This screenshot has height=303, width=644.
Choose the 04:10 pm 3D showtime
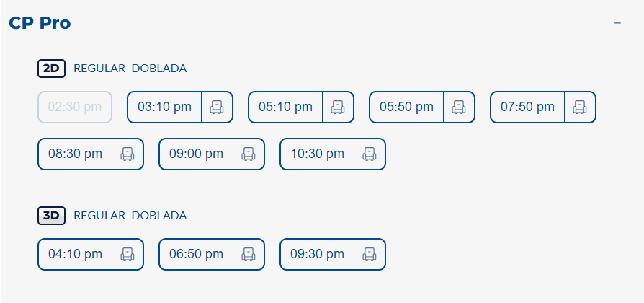(75, 254)
